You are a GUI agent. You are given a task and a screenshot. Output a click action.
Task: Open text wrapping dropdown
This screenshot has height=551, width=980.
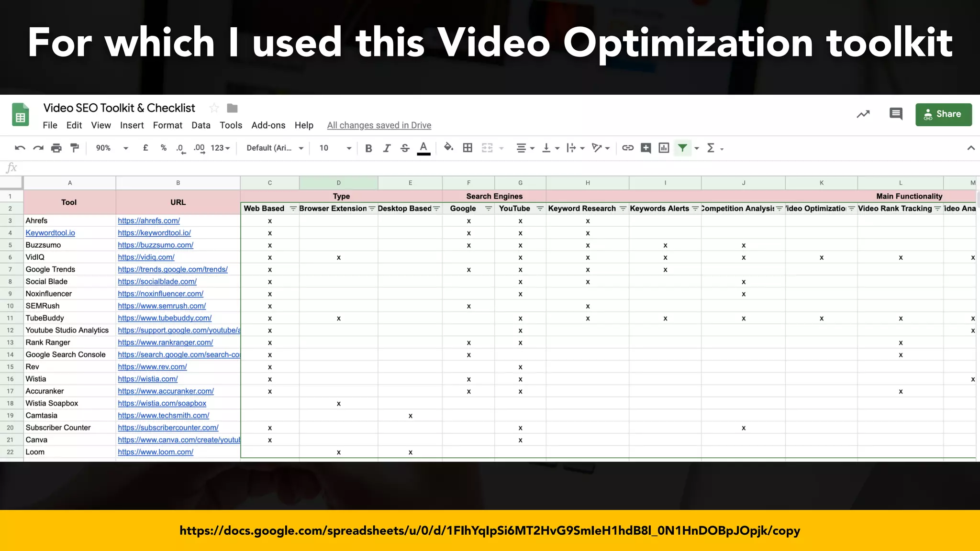pos(575,148)
